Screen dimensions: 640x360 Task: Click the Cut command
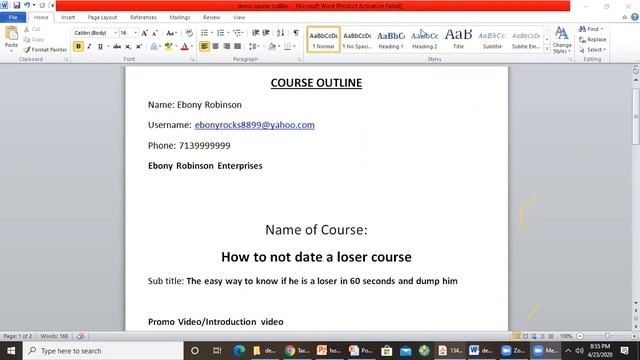point(32,29)
